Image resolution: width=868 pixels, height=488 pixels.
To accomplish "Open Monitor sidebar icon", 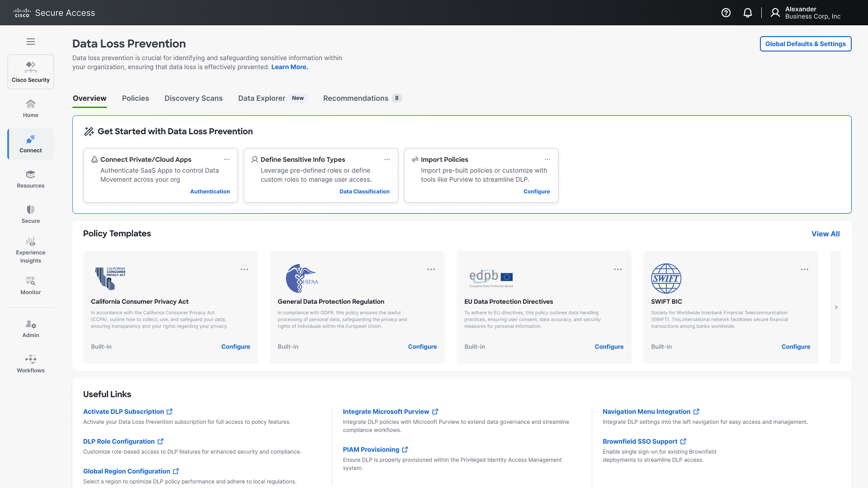I will [31, 286].
